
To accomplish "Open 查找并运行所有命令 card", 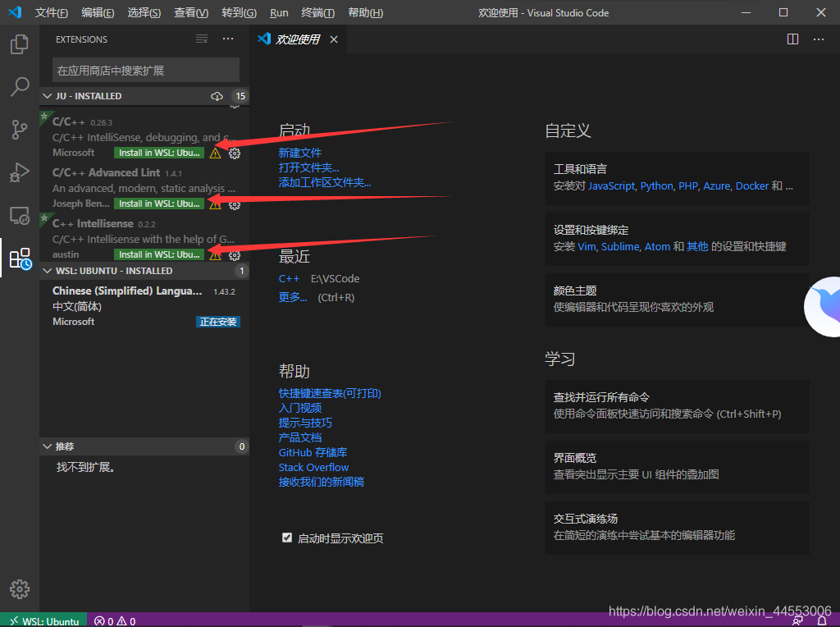I will [x=677, y=406].
